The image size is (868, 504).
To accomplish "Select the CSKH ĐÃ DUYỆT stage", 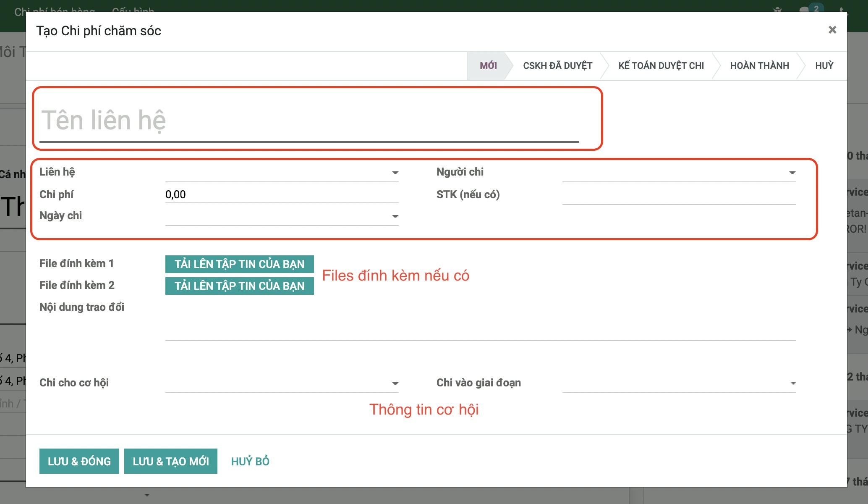I will (x=557, y=66).
